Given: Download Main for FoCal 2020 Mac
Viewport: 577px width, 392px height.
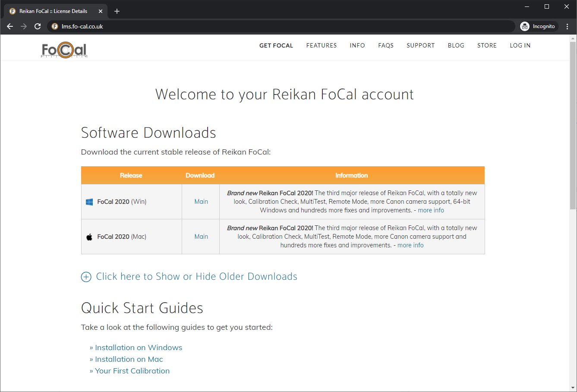Looking at the screenshot, I should (x=201, y=237).
